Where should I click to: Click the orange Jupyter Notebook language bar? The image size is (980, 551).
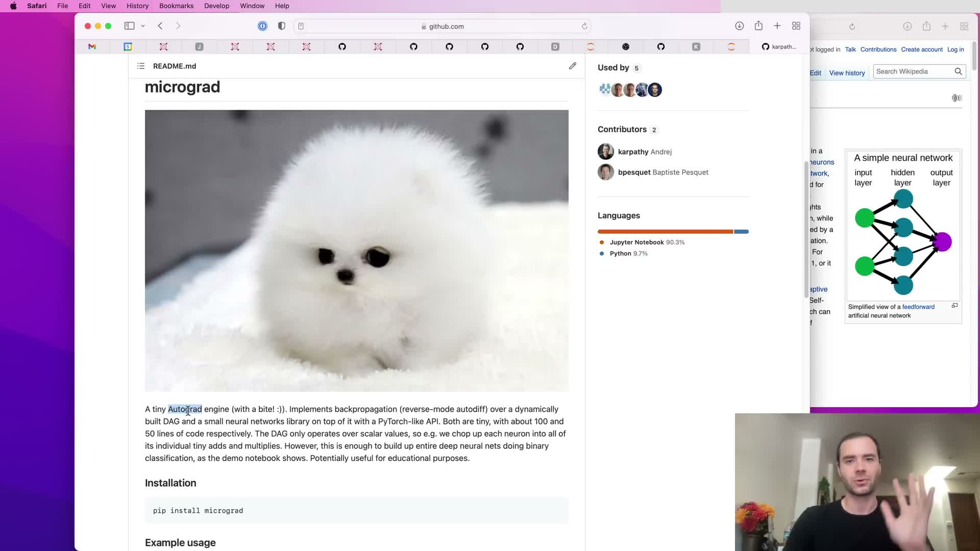(x=665, y=232)
